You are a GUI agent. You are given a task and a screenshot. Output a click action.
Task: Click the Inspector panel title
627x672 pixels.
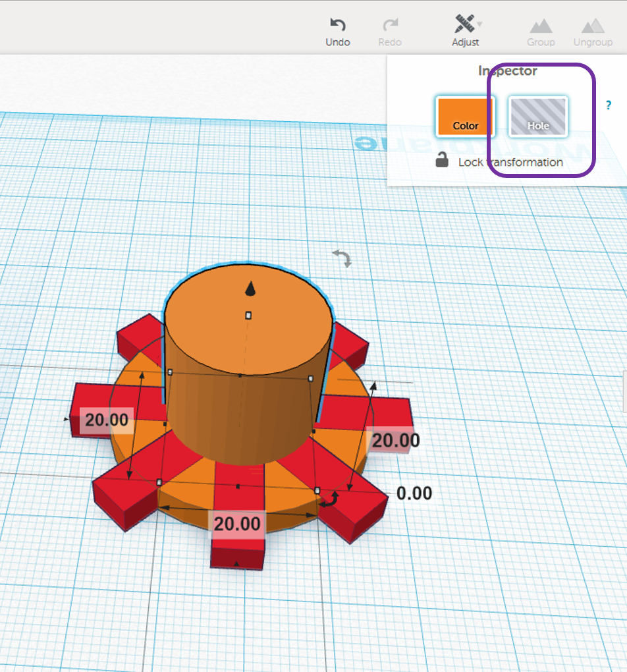click(x=507, y=70)
